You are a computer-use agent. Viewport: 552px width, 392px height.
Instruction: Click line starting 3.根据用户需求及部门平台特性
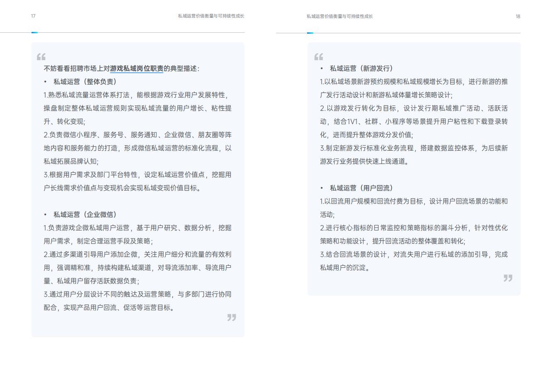(137, 175)
